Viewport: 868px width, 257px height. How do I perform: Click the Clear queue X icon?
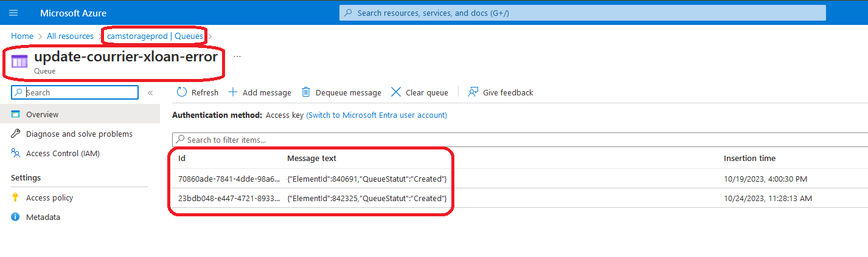396,92
